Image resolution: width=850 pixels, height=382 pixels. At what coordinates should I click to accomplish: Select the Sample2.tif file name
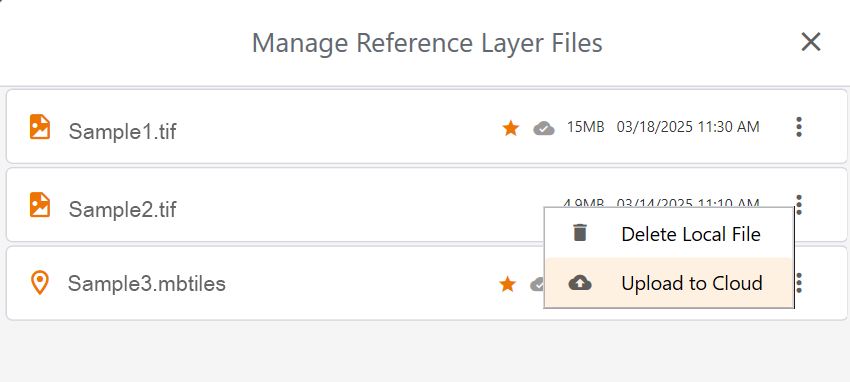123,209
